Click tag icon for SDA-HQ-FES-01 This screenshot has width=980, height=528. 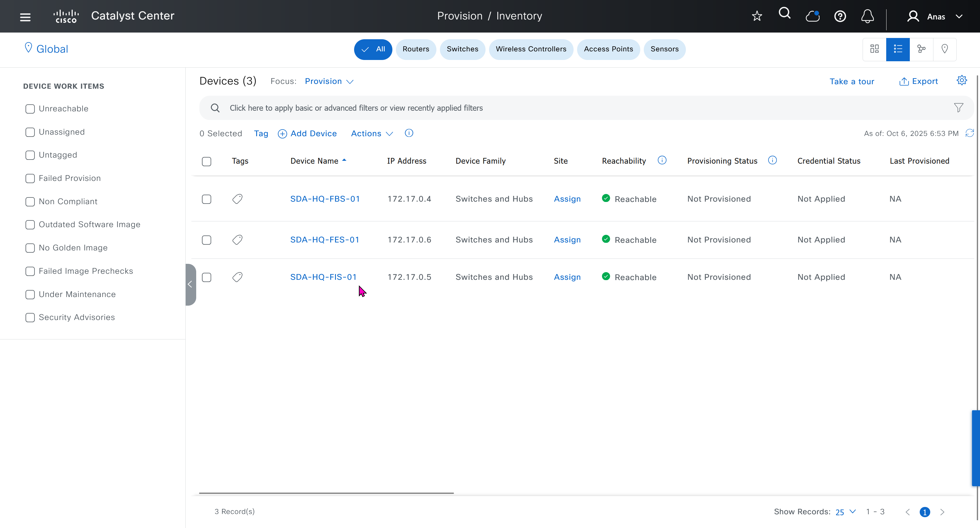coord(237,240)
